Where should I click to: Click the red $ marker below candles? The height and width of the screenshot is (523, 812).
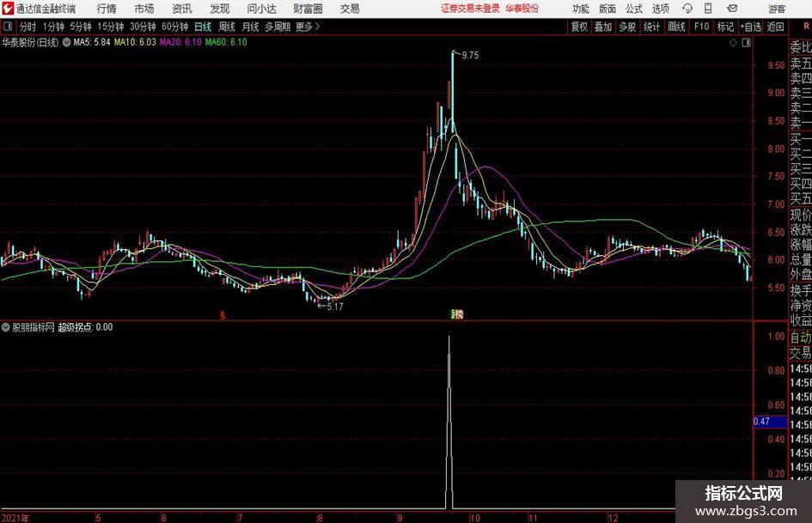click(x=223, y=315)
